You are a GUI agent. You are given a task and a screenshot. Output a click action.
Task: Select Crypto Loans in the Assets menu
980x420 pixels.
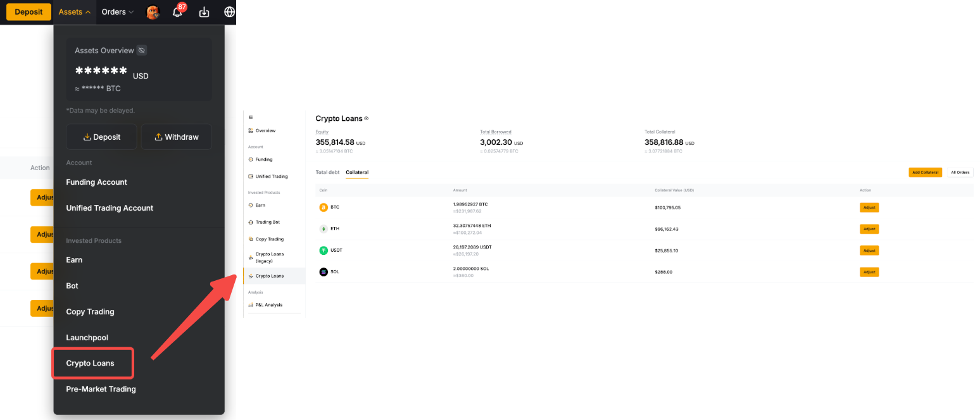[91, 364]
